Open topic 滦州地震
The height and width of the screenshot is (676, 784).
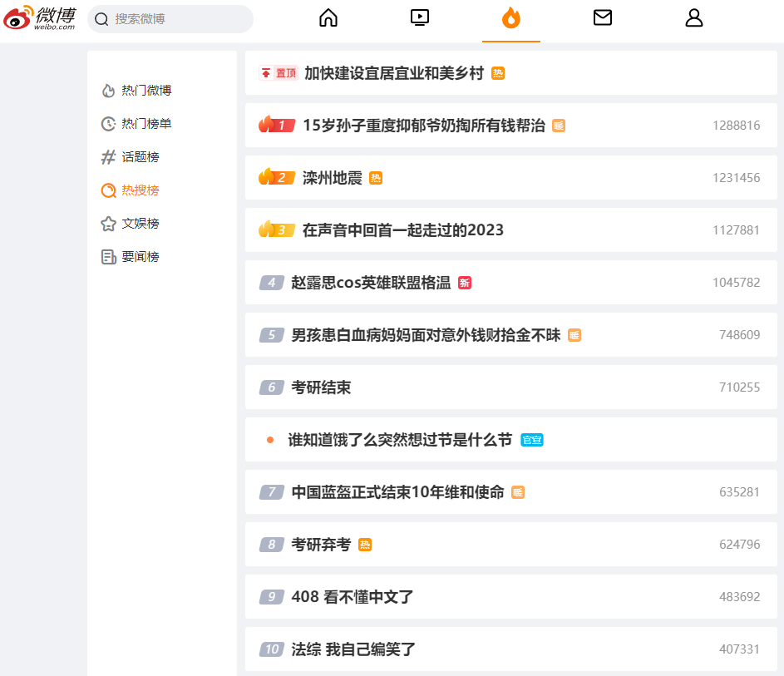pyautogui.click(x=333, y=177)
